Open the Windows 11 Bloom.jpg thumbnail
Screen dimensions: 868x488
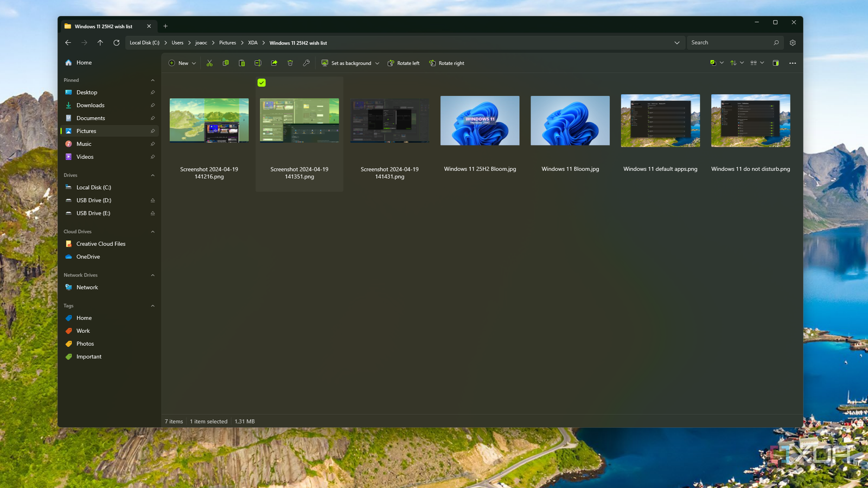[x=570, y=120]
